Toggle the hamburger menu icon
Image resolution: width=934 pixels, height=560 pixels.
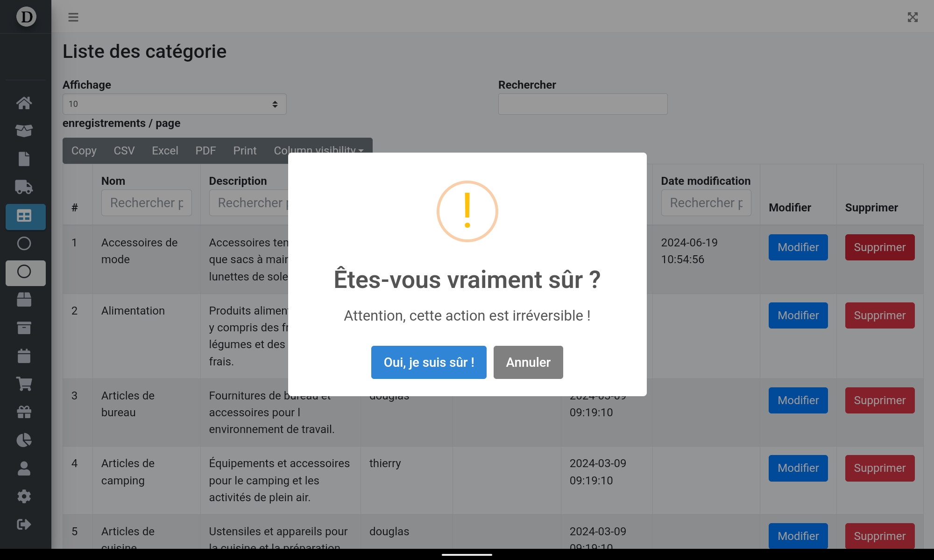click(73, 17)
